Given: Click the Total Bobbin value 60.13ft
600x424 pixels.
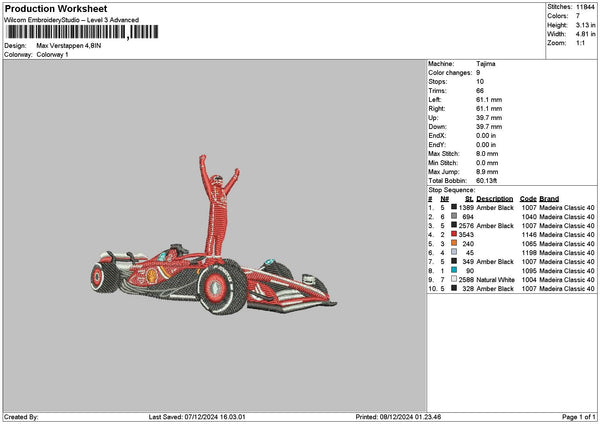Looking at the screenshot, I should pyautogui.click(x=486, y=181).
